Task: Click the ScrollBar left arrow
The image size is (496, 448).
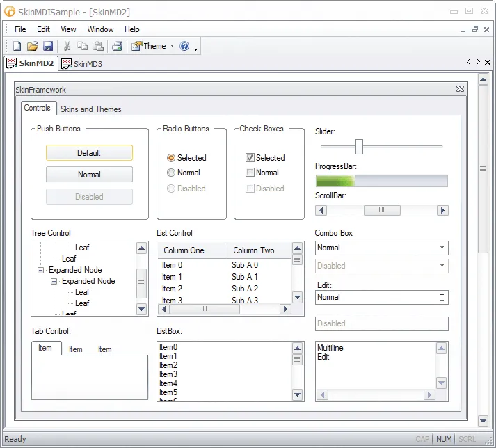Action: pos(321,210)
